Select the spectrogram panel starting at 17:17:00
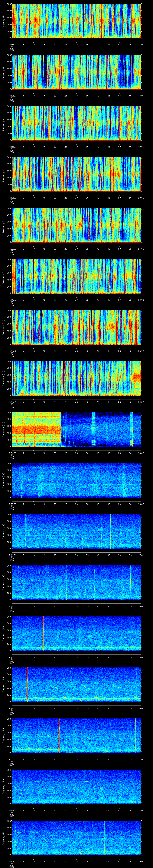Screen dimensions: 153x868 click(x=77, y=72)
